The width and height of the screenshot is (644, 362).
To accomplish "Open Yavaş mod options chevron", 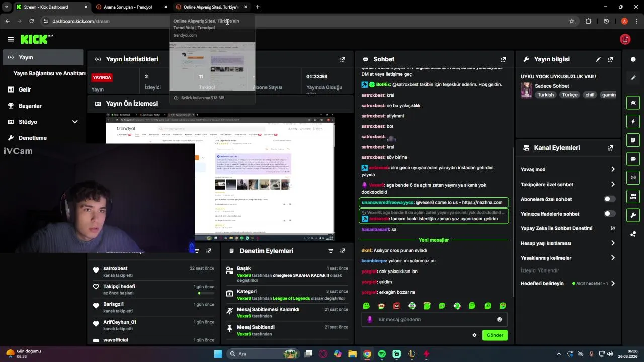I will point(613,169).
